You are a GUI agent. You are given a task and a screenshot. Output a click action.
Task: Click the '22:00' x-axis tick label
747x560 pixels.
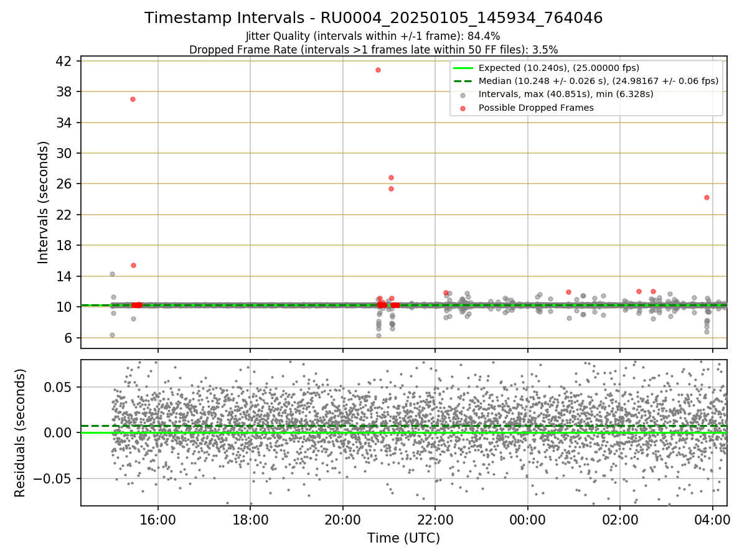pos(435,519)
